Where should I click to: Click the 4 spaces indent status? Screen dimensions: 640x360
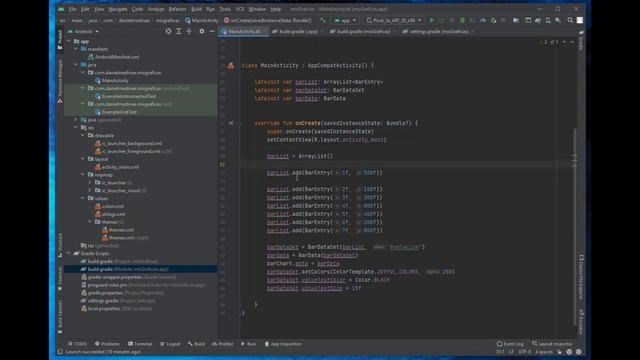point(544,352)
